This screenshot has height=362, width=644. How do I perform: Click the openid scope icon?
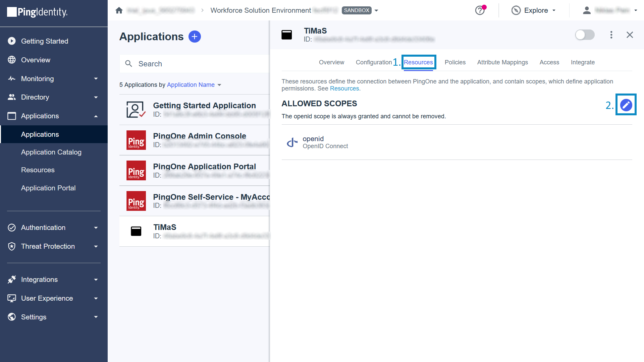[x=292, y=142]
